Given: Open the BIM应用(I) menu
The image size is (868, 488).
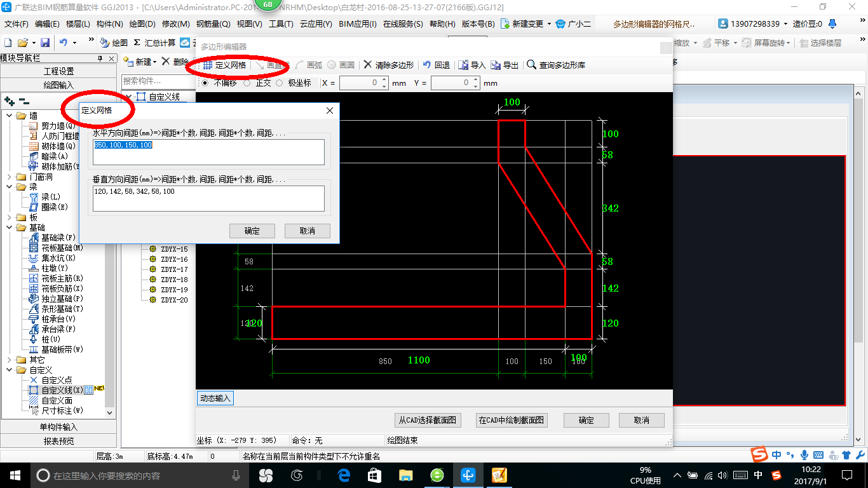Looking at the screenshot, I should 358,24.
